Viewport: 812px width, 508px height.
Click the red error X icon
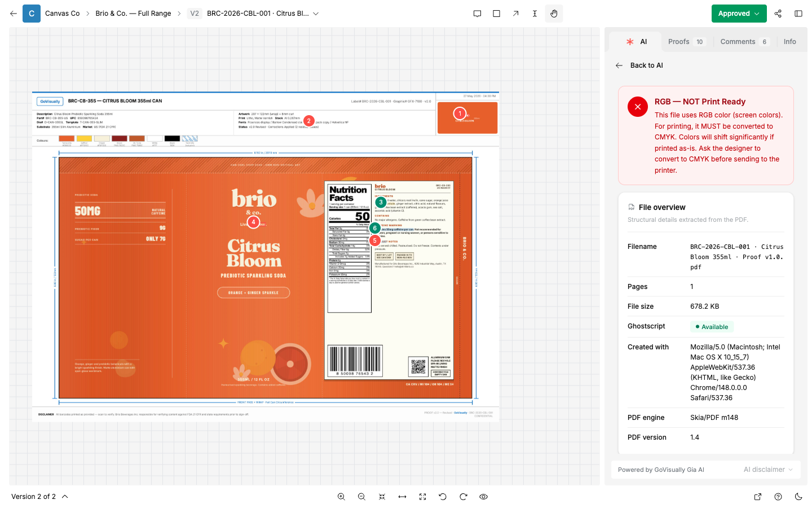(638, 107)
